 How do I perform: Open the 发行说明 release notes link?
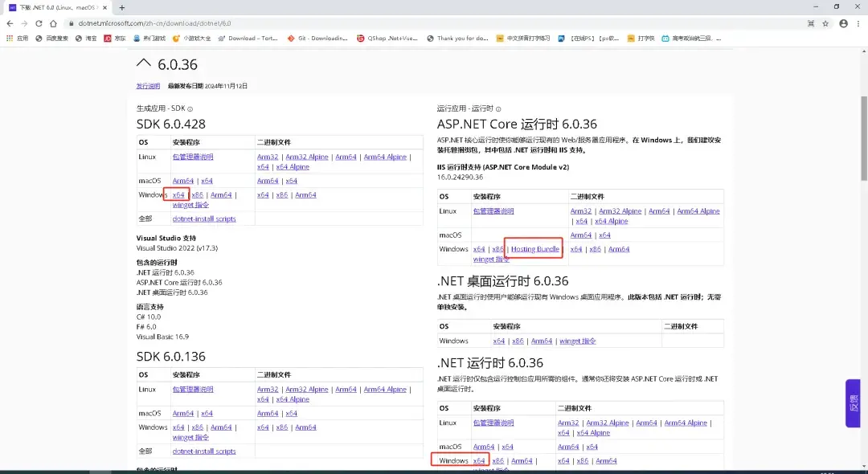[148, 86]
